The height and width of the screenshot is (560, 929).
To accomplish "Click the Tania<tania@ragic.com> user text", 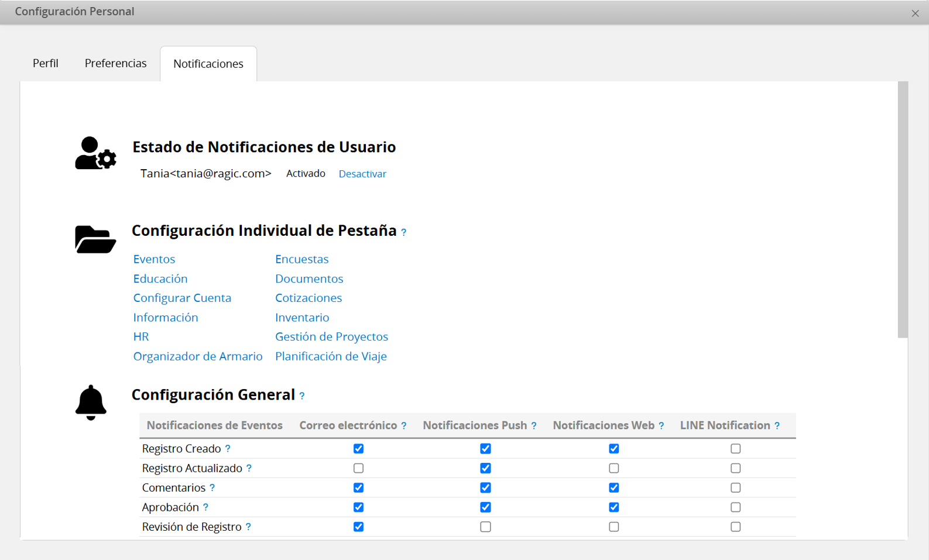I will tap(206, 174).
